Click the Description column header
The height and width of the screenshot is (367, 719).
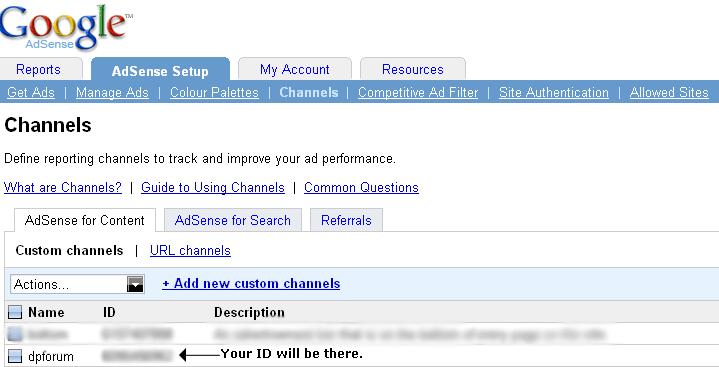pos(249,312)
